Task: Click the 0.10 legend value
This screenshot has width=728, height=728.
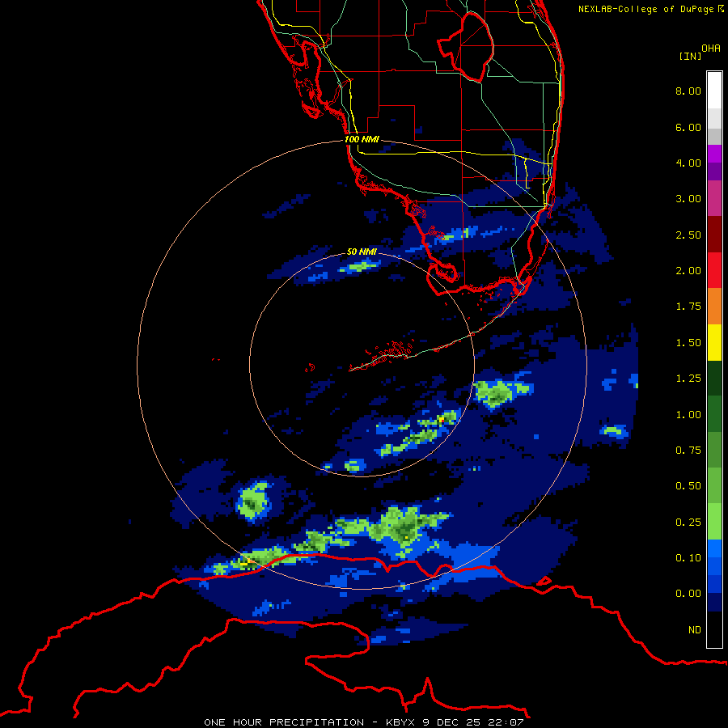Action: 688,558
